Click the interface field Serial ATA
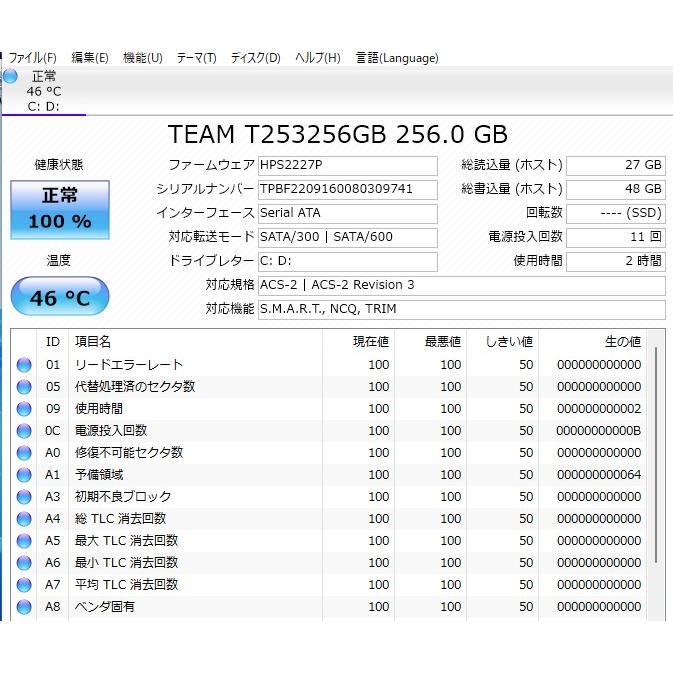This screenshot has width=673, height=673. click(x=348, y=214)
